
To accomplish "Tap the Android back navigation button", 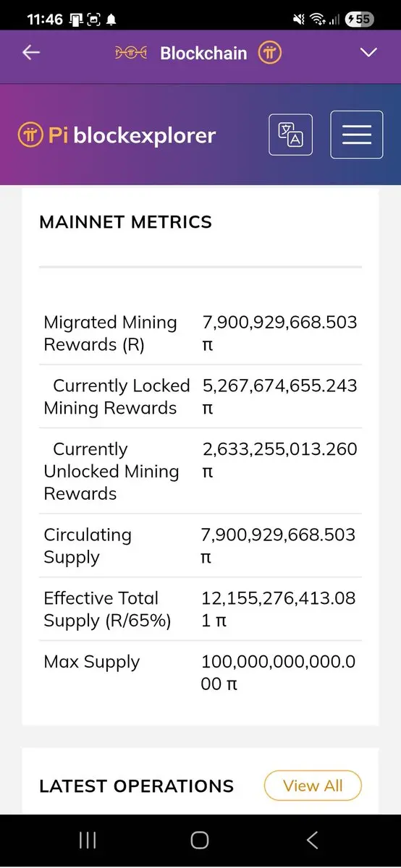I will (313, 840).
